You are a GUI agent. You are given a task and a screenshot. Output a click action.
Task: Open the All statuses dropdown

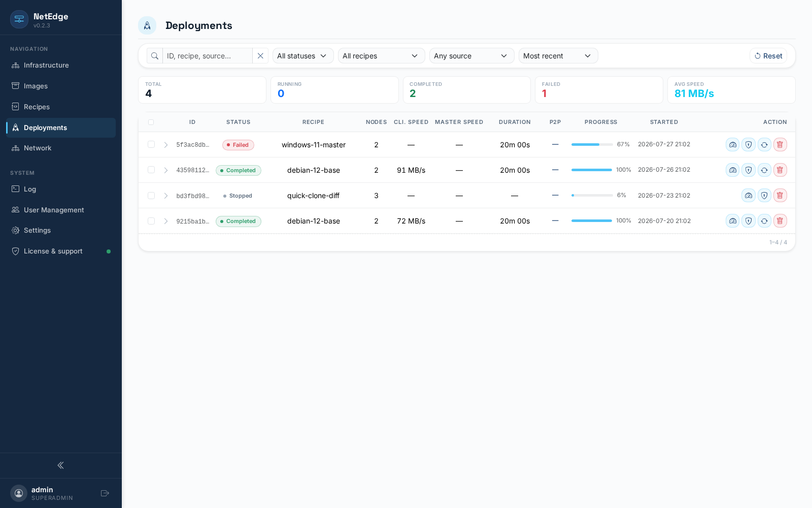(x=303, y=56)
